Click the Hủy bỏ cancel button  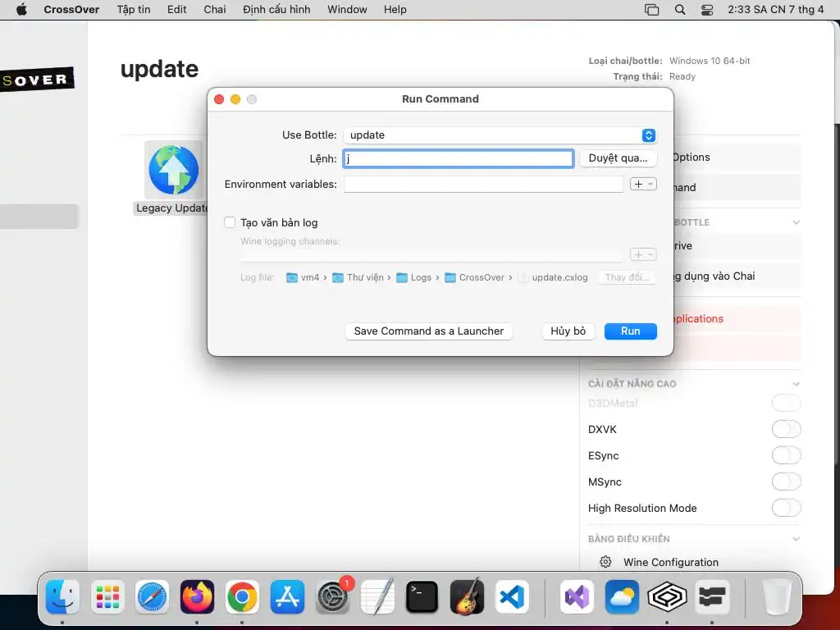pyautogui.click(x=568, y=331)
